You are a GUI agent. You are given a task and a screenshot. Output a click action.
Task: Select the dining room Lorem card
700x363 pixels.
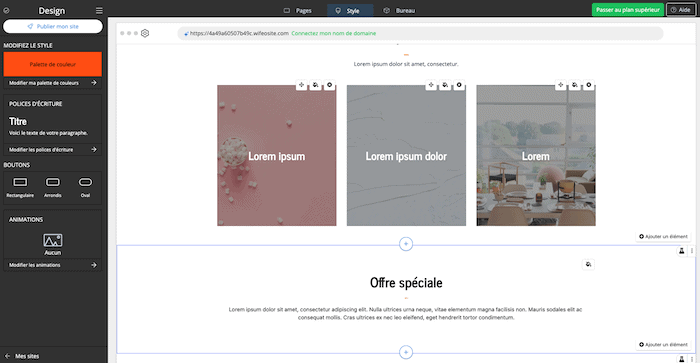[x=536, y=155]
